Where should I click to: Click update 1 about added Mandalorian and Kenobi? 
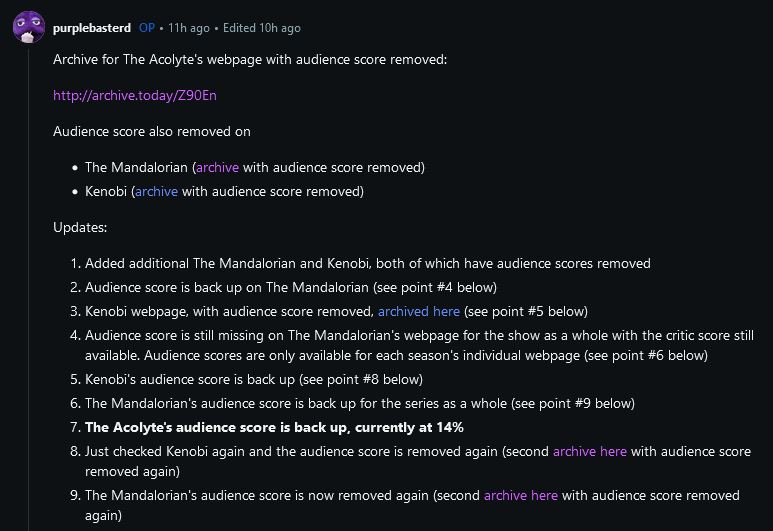(367, 264)
